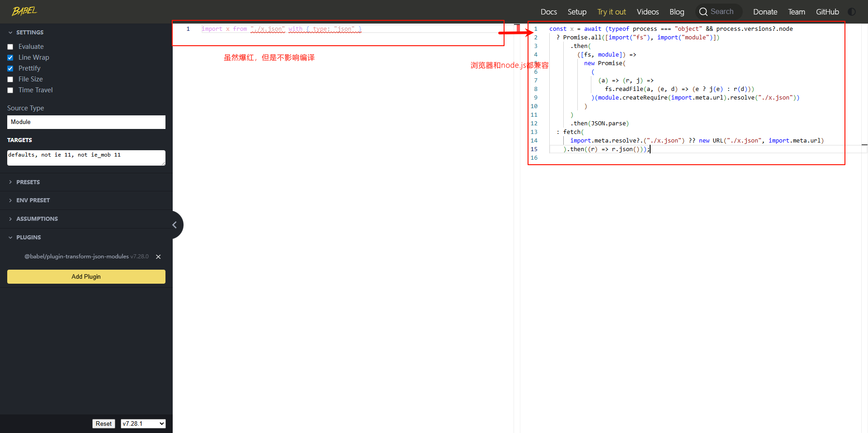Open the Donate link

(x=765, y=12)
